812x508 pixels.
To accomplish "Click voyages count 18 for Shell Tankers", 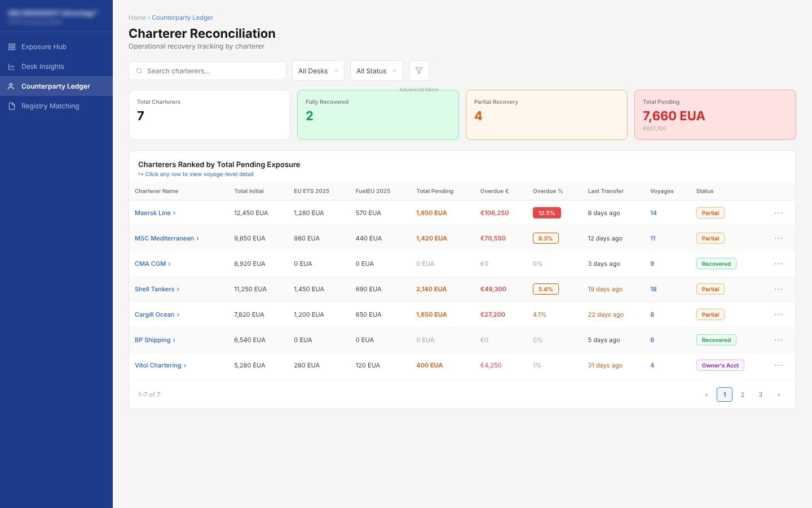I will click(654, 289).
